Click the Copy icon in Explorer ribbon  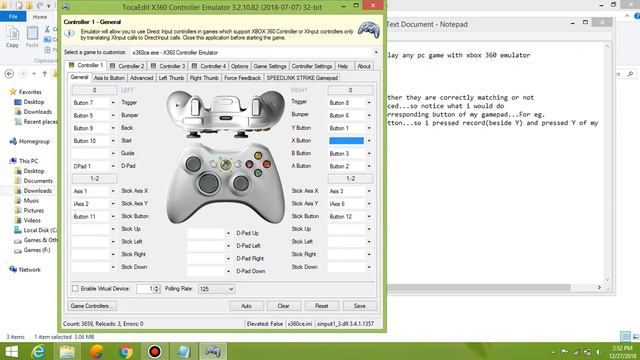pyautogui.click(x=12, y=34)
